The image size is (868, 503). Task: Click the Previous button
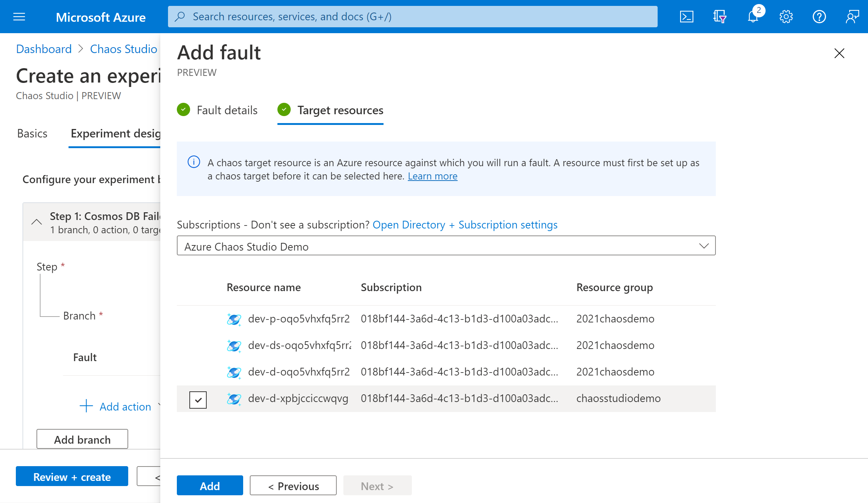tap(293, 485)
